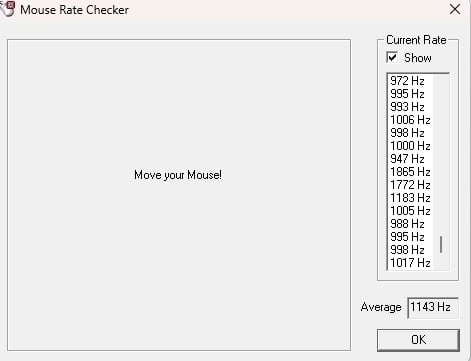The height and width of the screenshot is (361, 471).
Task: Uncheck the Show checkbox
Action: tap(392, 57)
